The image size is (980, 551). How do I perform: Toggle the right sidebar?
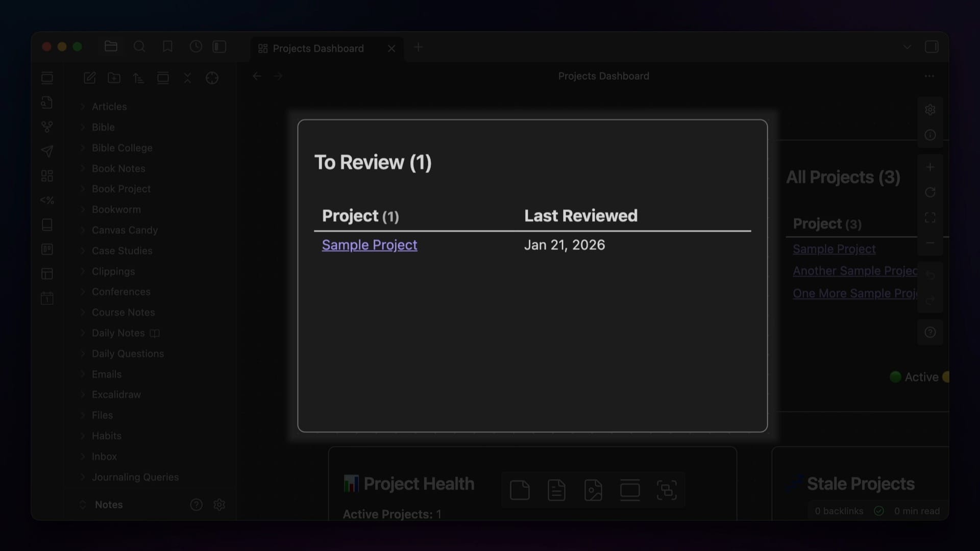coord(932,47)
